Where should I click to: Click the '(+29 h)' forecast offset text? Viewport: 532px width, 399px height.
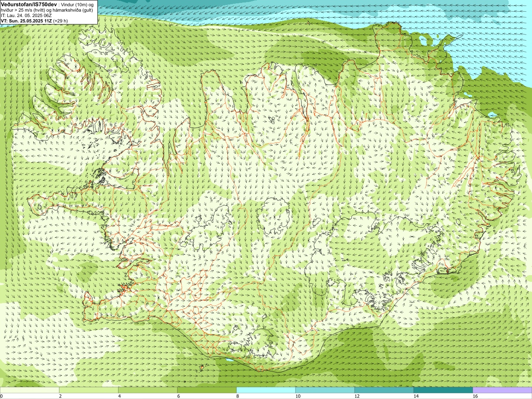(61, 21)
